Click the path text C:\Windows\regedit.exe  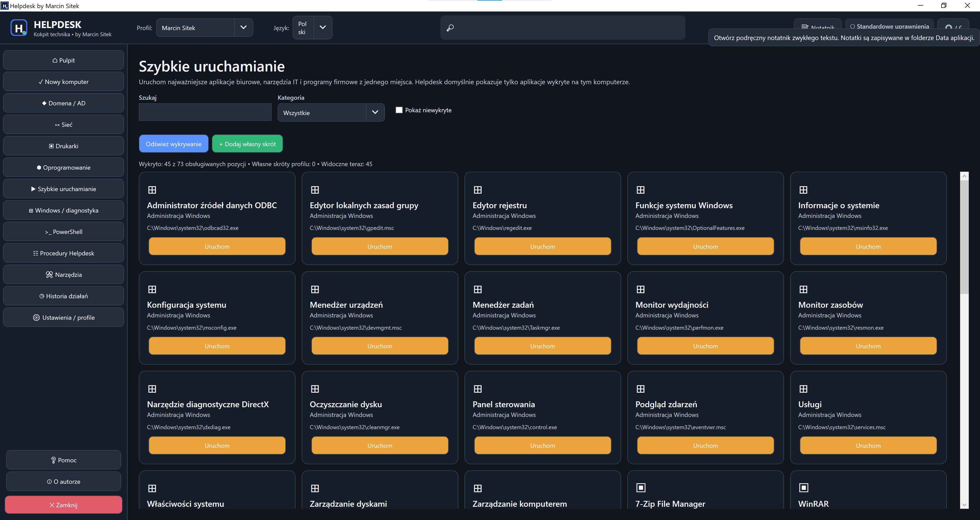point(502,228)
